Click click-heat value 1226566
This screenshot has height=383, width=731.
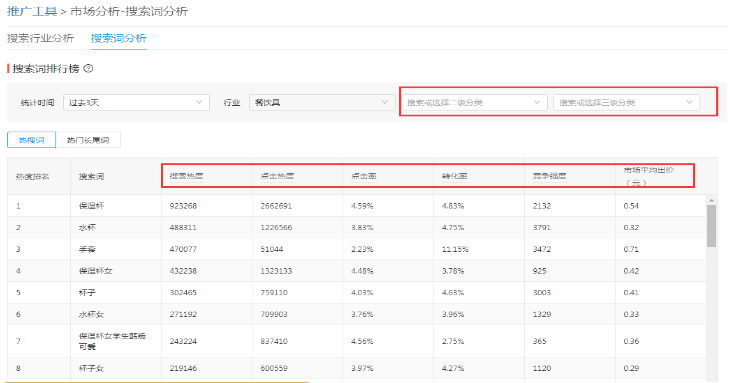point(276,228)
